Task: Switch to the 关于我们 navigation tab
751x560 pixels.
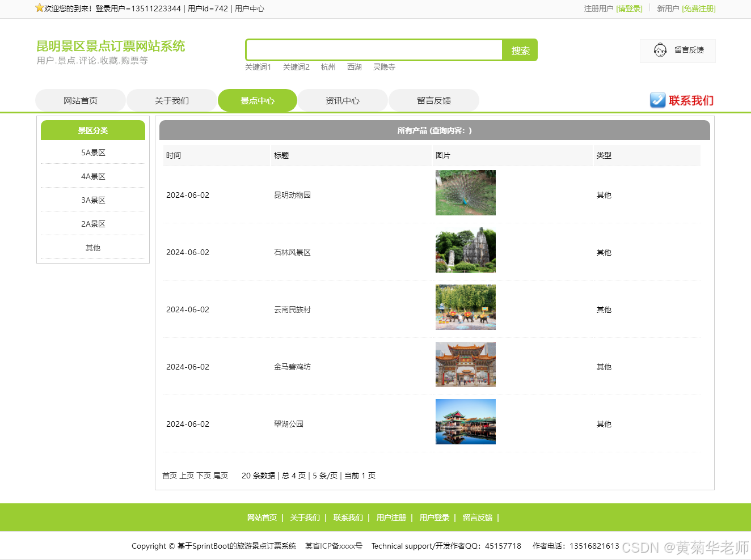Action: point(171,100)
